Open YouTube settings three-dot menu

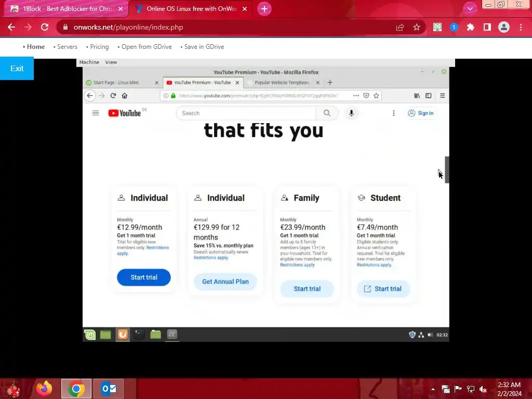click(x=394, y=113)
